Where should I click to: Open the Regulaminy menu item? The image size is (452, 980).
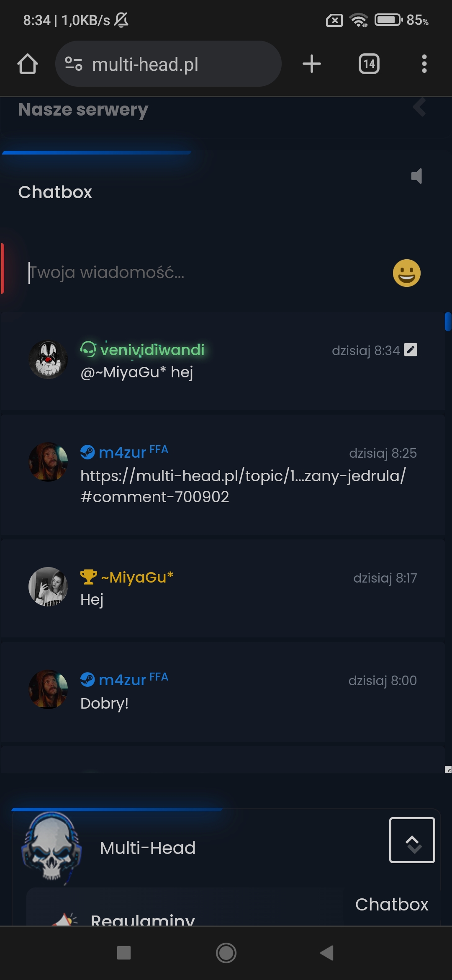pos(143,920)
